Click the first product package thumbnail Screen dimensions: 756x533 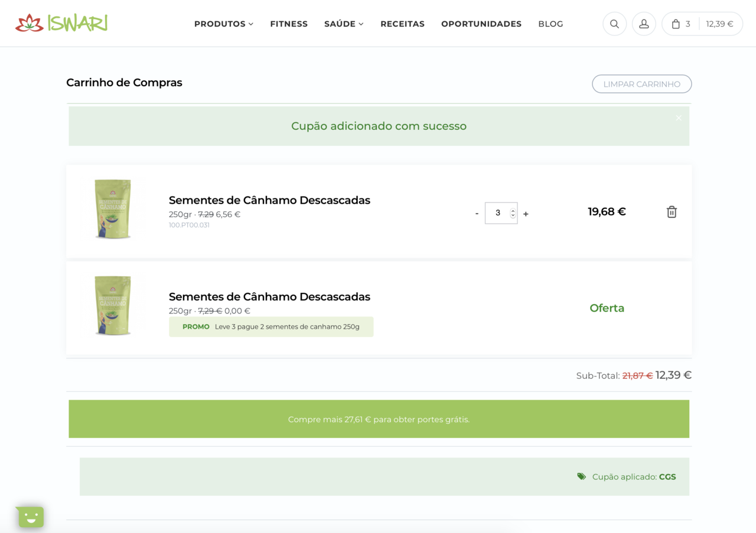pos(112,210)
